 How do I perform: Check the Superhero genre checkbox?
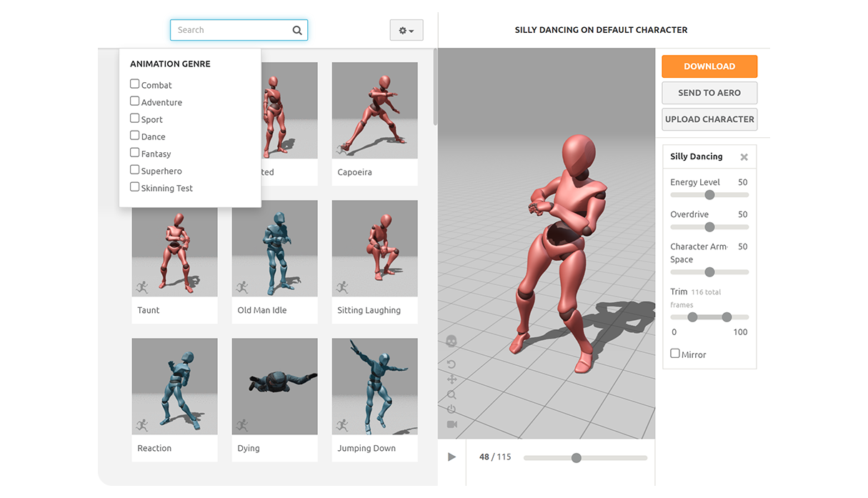pyautogui.click(x=134, y=169)
